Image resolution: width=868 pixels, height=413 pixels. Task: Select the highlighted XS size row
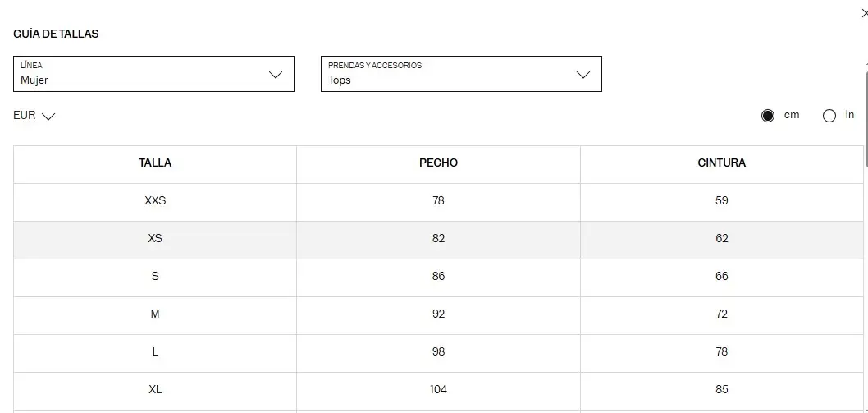pyautogui.click(x=438, y=240)
